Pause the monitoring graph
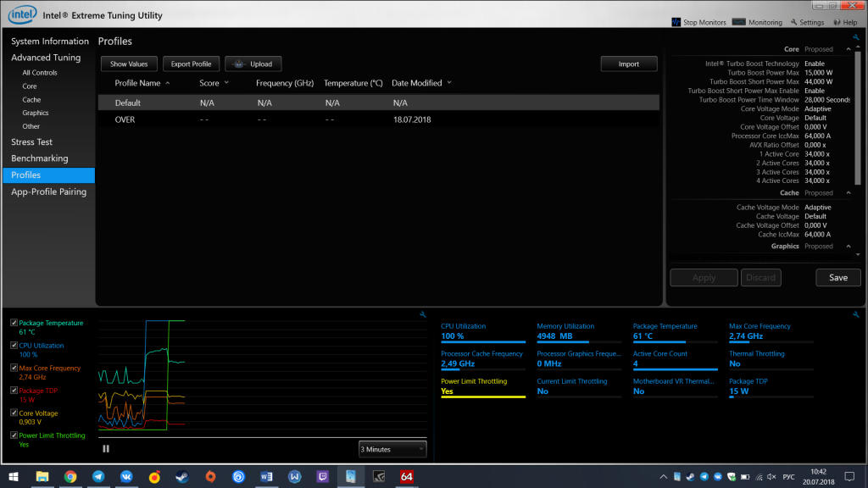The height and width of the screenshot is (488, 868). (x=106, y=449)
